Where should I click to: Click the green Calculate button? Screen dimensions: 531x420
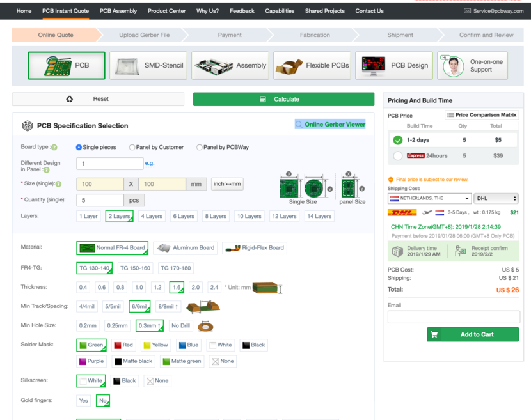coord(283,99)
